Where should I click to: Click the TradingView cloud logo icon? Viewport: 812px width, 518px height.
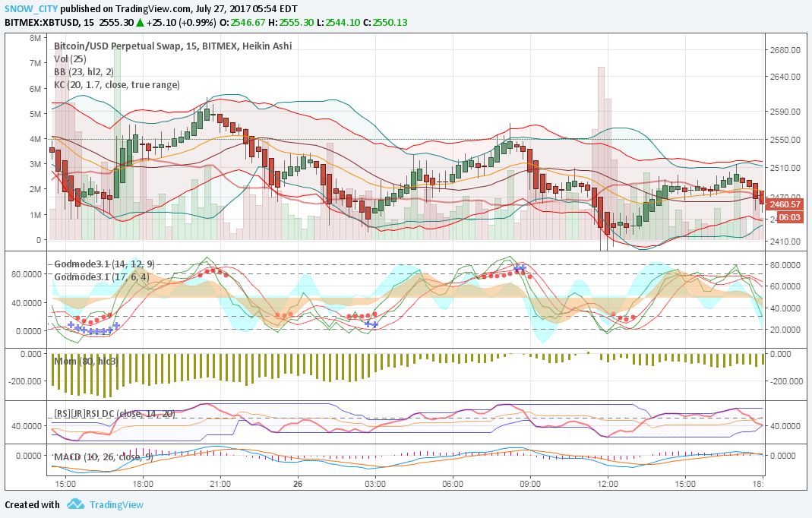76,504
